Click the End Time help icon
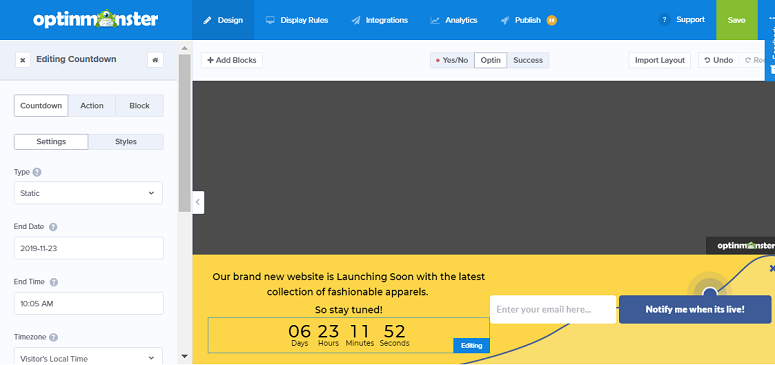The width and height of the screenshot is (775, 365). point(54,282)
